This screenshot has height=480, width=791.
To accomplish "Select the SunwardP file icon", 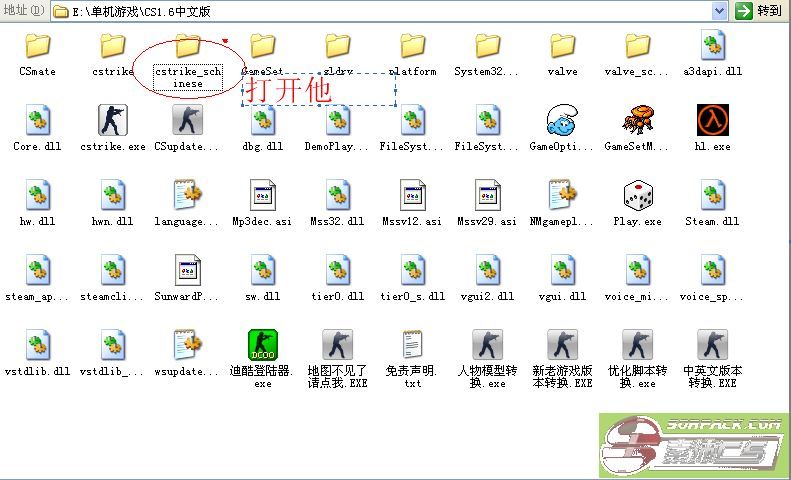I will (188, 270).
